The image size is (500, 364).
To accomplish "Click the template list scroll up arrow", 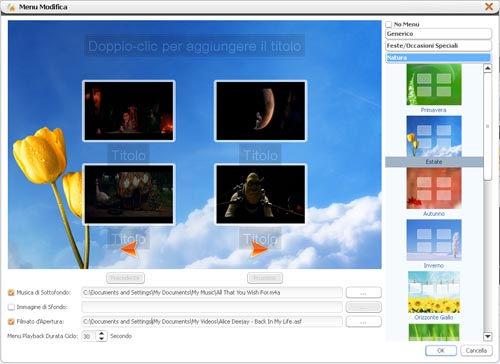I will coord(488,68).
